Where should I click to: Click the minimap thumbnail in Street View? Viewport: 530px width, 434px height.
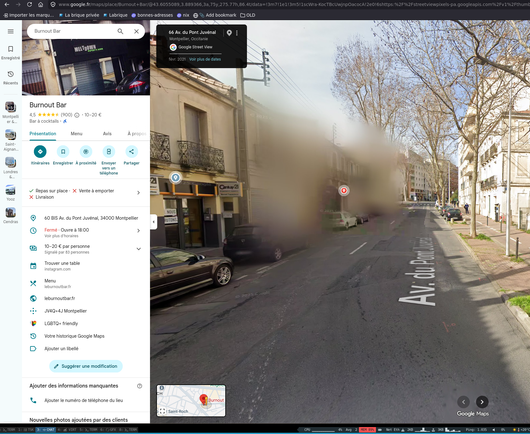(191, 401)
